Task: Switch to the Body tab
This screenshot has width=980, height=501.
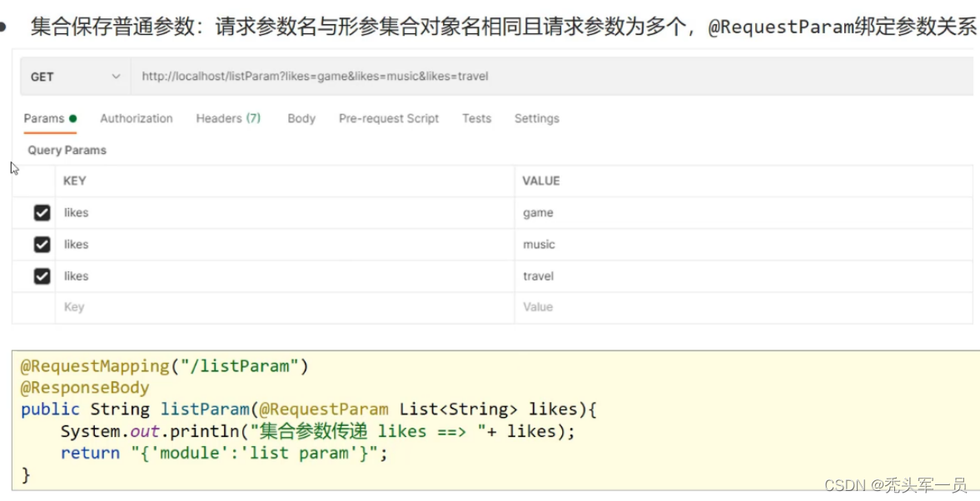Action: click(x=301, y=118)
